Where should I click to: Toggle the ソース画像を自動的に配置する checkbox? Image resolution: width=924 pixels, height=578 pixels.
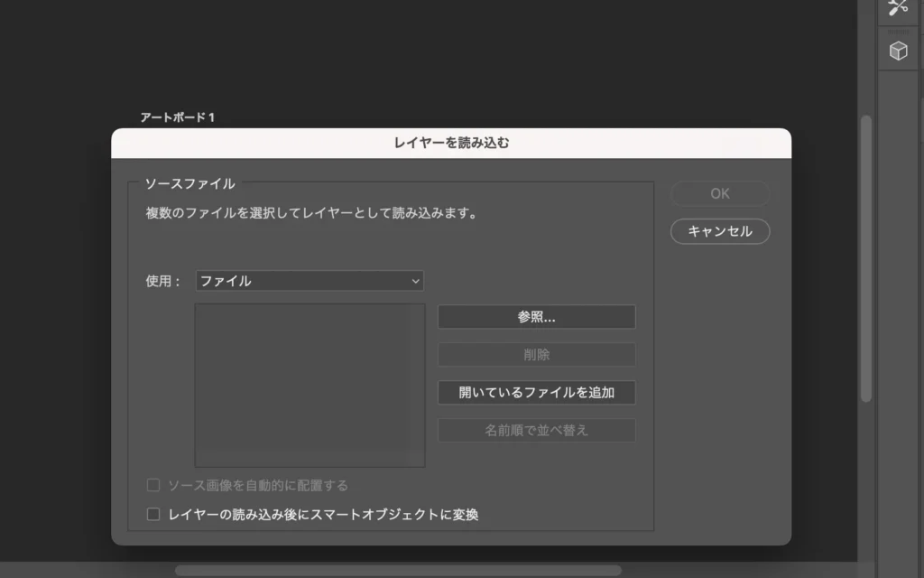(153, 486)
